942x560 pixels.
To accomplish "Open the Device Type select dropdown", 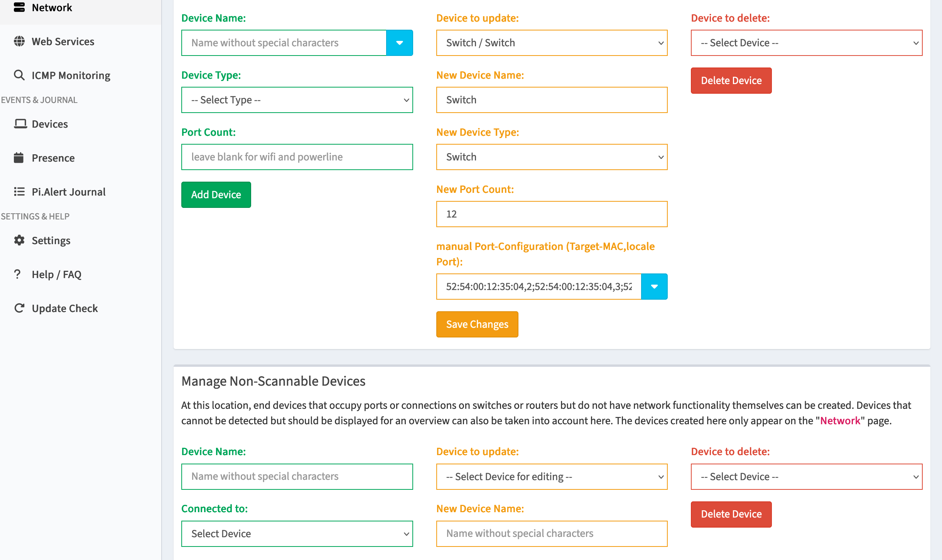I will coord(297,100).
